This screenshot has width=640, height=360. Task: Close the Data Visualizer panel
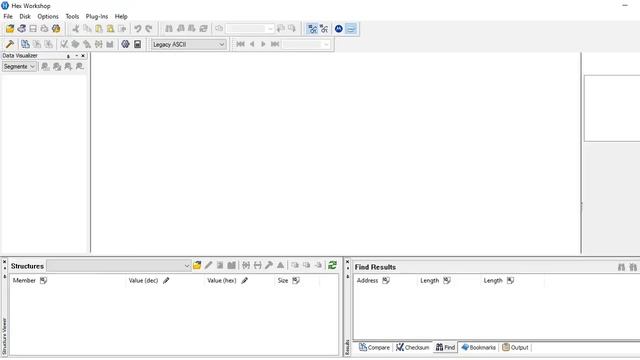[83, 56]
